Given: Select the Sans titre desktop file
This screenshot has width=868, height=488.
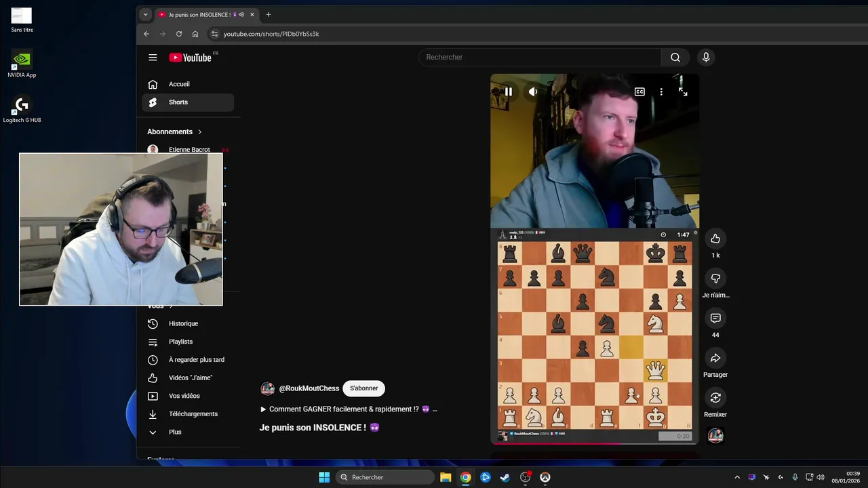Looking at the screenshot, I should pos(22,20).
